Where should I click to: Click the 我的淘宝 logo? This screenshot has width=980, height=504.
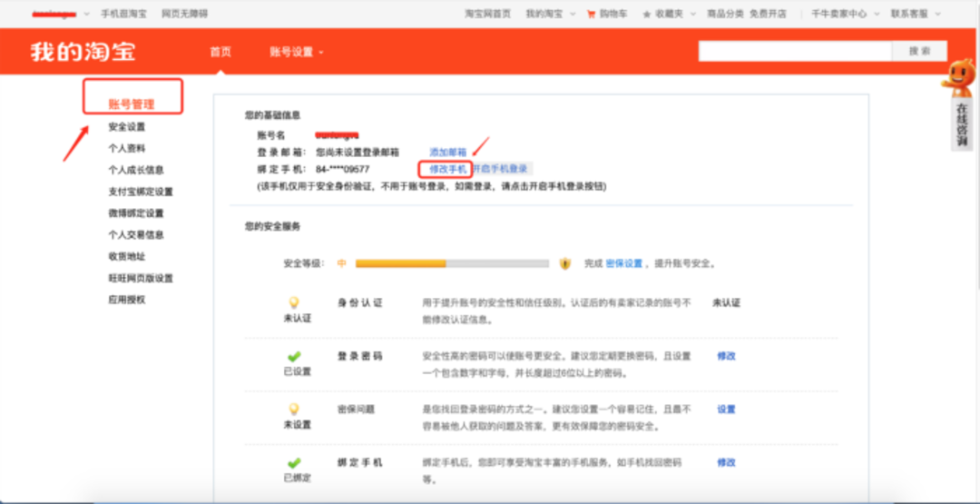click(x=83, y=51)
